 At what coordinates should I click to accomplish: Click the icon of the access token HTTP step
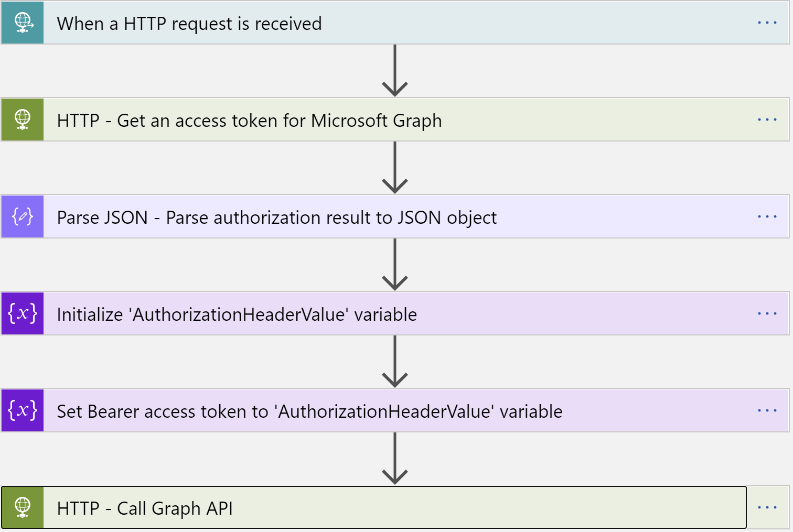[23, 120]
